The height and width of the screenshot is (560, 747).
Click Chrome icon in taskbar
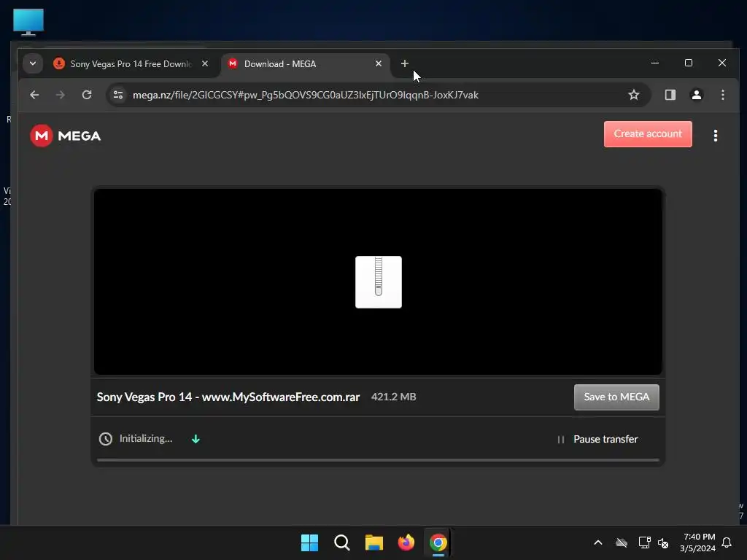[x=438, y=542]
